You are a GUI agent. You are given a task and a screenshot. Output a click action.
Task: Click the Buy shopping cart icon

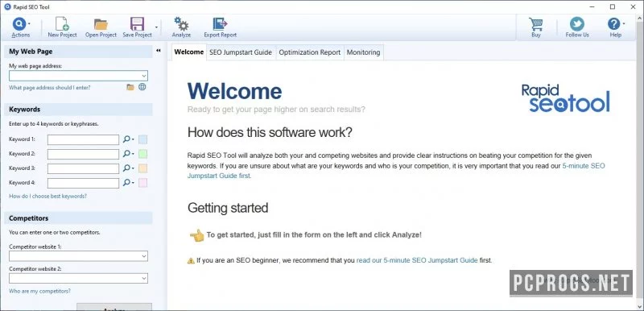click(536, 24)
